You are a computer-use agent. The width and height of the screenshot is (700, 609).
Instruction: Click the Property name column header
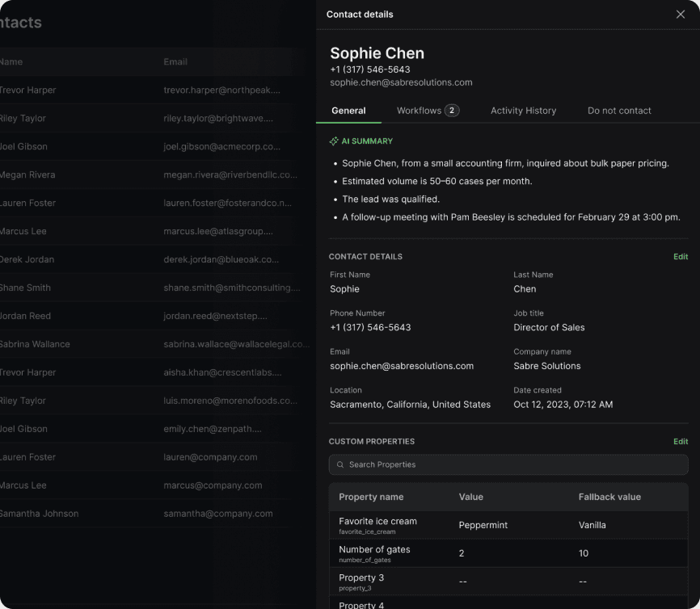pyautogui.click(x=371, y=497)
